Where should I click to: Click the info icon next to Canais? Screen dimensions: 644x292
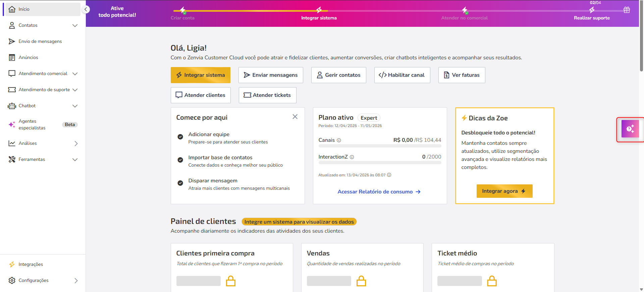(339, 140)
